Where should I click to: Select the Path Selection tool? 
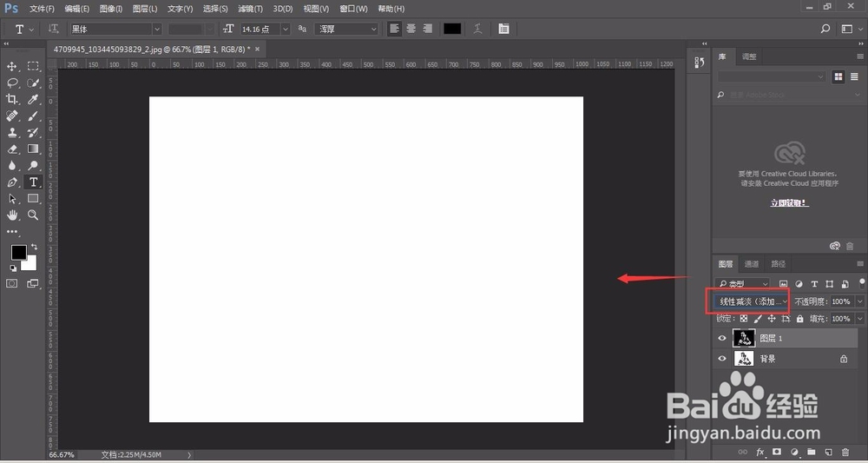pyautogui.click(x=11, y=199)
